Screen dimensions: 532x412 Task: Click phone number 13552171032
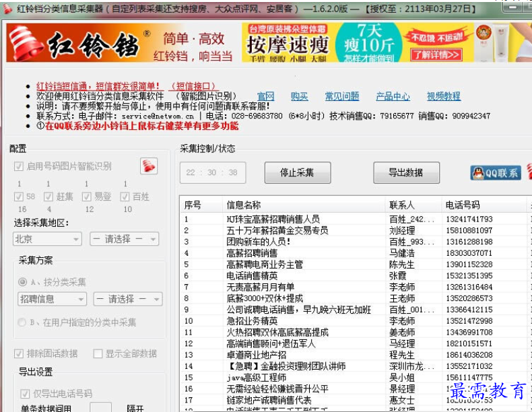(469, 366)
